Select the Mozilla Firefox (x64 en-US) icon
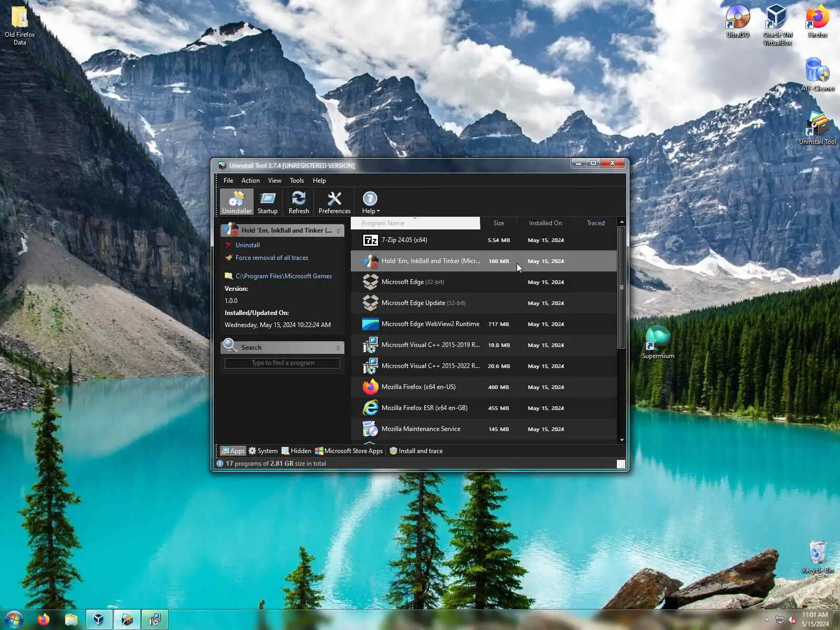This screenshot has height=630, width=840. pos(370,387)
